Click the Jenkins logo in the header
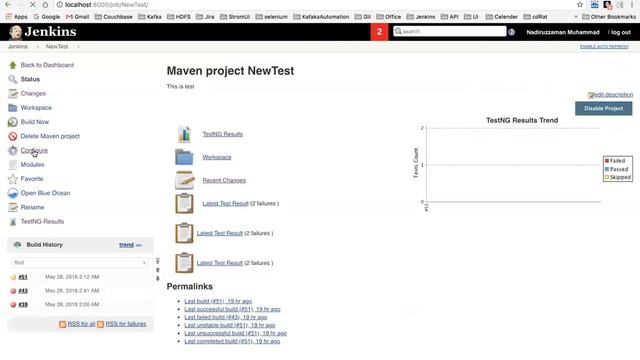This screenshot has width=640, height=360. click(x=42, y=32)
